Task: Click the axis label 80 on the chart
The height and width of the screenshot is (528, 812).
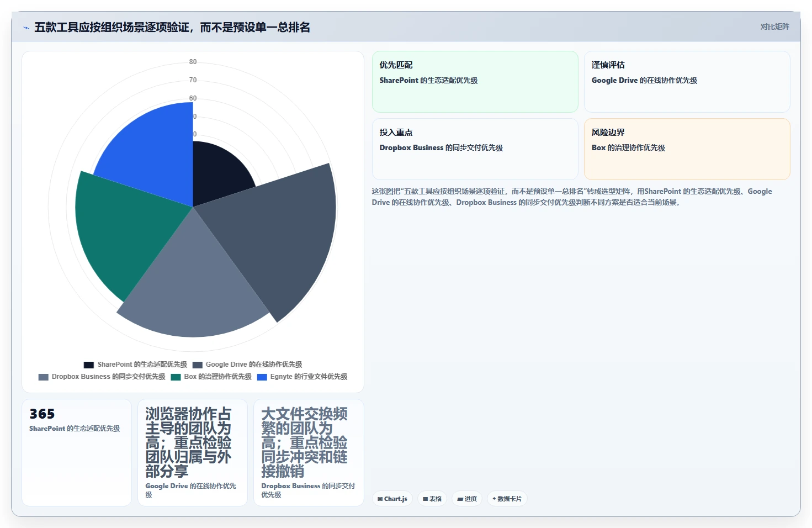Action: [x=193, y=62]
